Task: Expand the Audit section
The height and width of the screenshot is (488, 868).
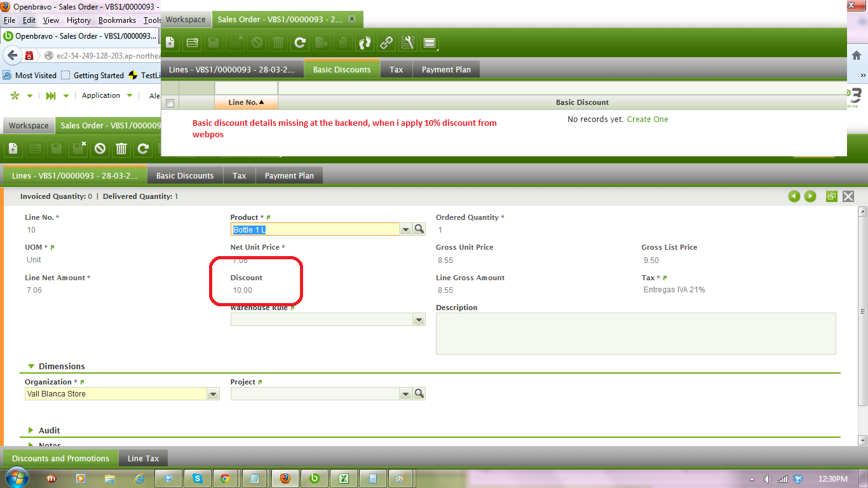Action: (x=31, y=431)
